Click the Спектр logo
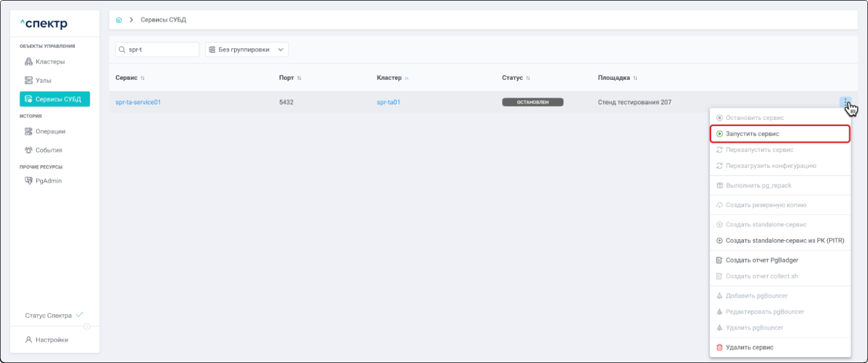This screenshot has height=363, width=868. click(44, 24)
